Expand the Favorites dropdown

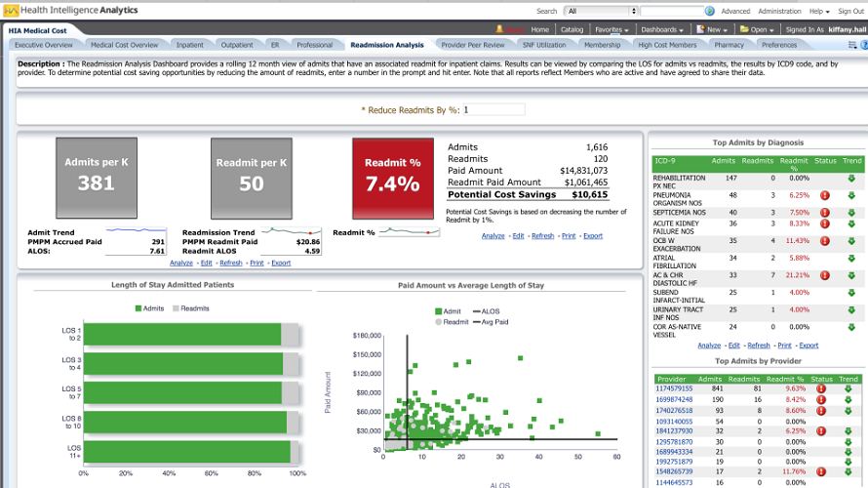612,30
